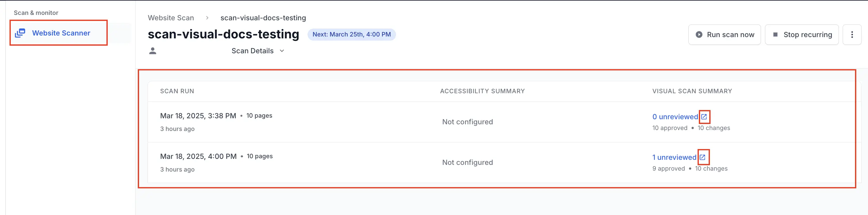Click the Website Scanner sidebar icon

click(x=20, y=33)
